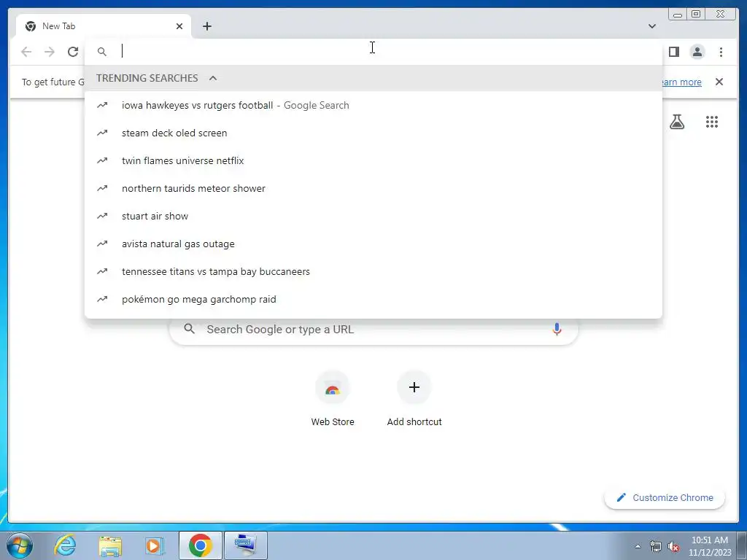Show hidden system tray icons
The height and width of the screenshot is (560, 747).
click(638, 546)
